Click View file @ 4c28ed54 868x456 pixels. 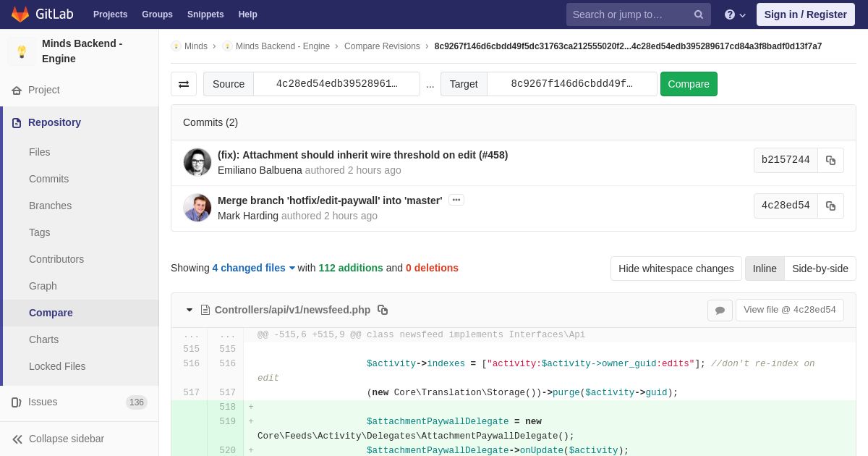790,310
